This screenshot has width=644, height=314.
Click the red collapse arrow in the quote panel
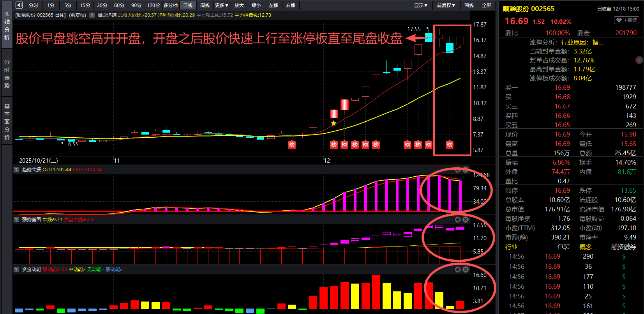(639, 60)
